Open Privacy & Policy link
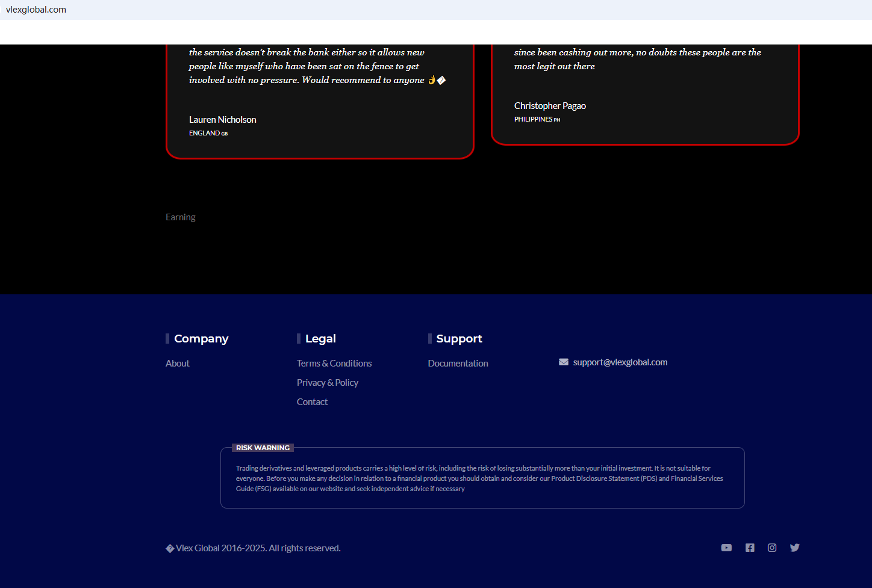Screen dimensions: 872x588 tap(328, 383)
